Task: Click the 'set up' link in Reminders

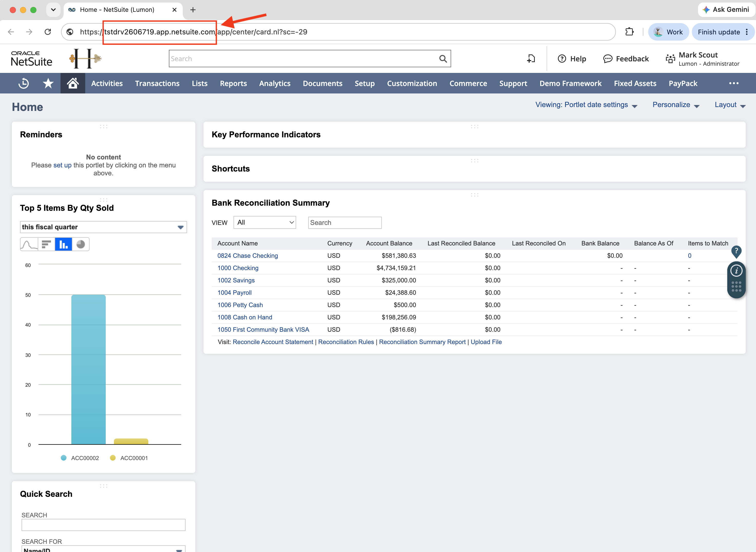Action: click(x=62, y=165)
